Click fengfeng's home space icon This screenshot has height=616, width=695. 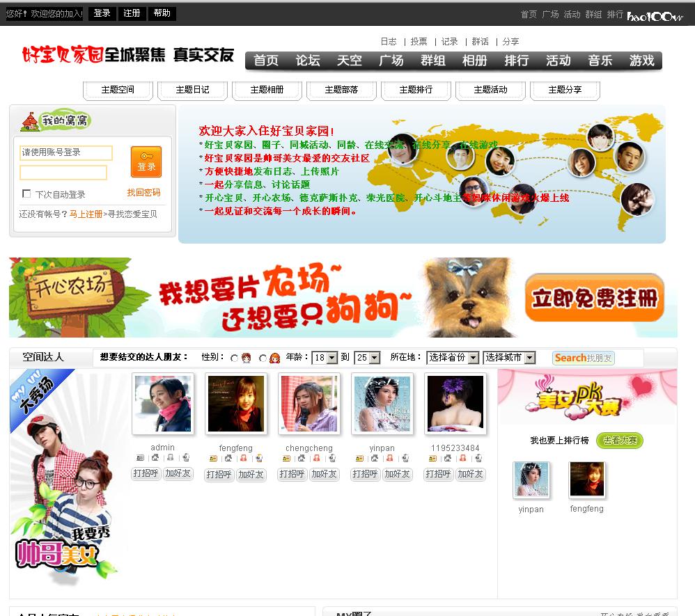[228, 458]
